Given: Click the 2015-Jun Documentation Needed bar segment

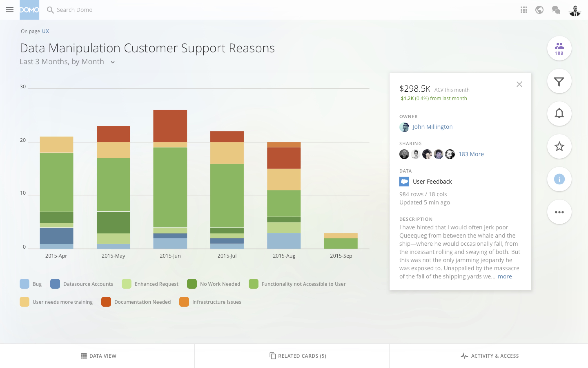Looking at the screenshot, I should click(170, 126).
